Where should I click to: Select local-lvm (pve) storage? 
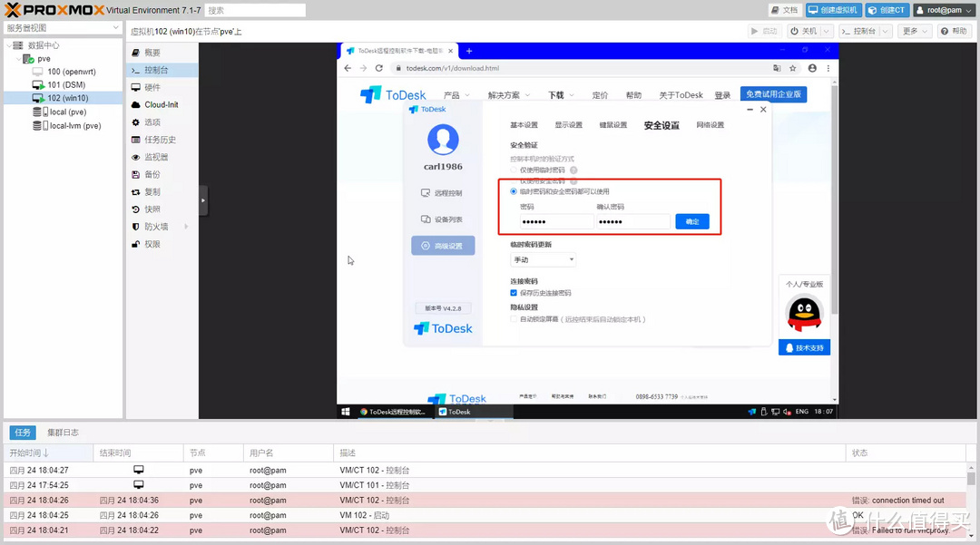click(x=74, y=125)
